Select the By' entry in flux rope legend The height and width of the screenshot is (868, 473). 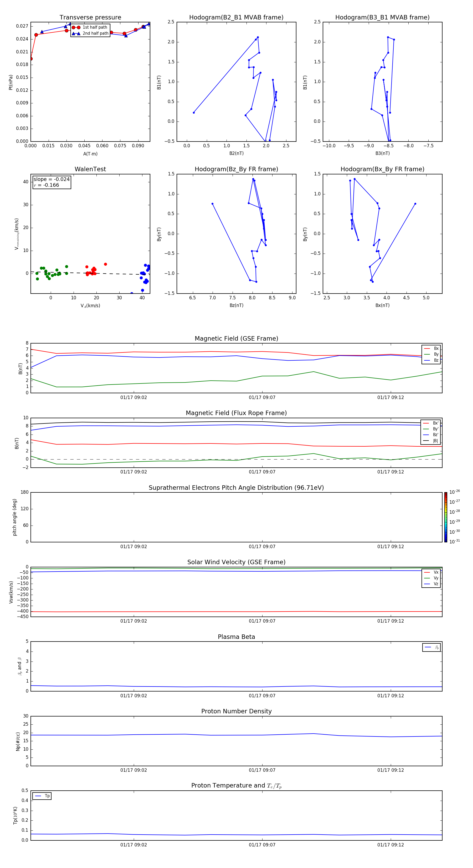click(x=431, y=429)
